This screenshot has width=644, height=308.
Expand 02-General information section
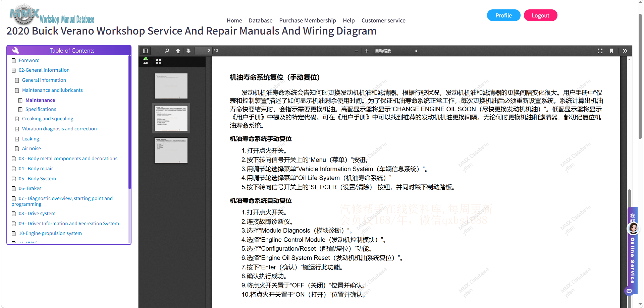click(44, 70)
